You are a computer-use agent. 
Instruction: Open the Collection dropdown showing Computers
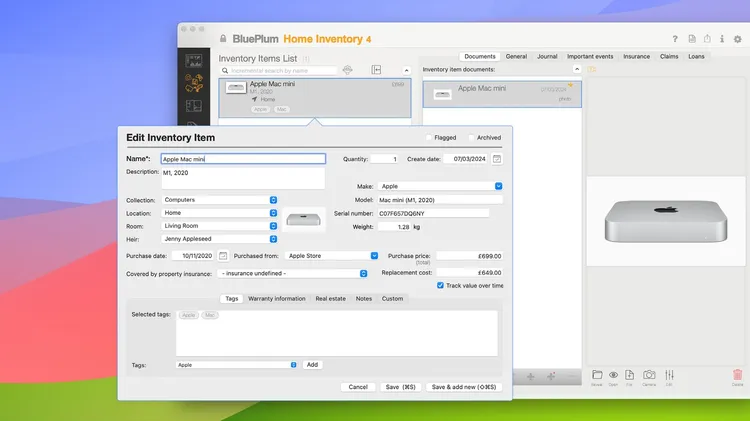[220, 199]
